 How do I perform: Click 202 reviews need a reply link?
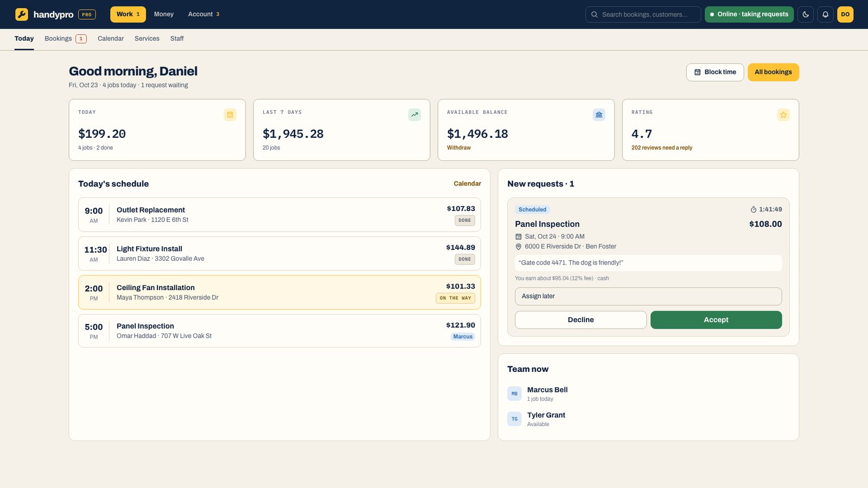coord(662,147)
